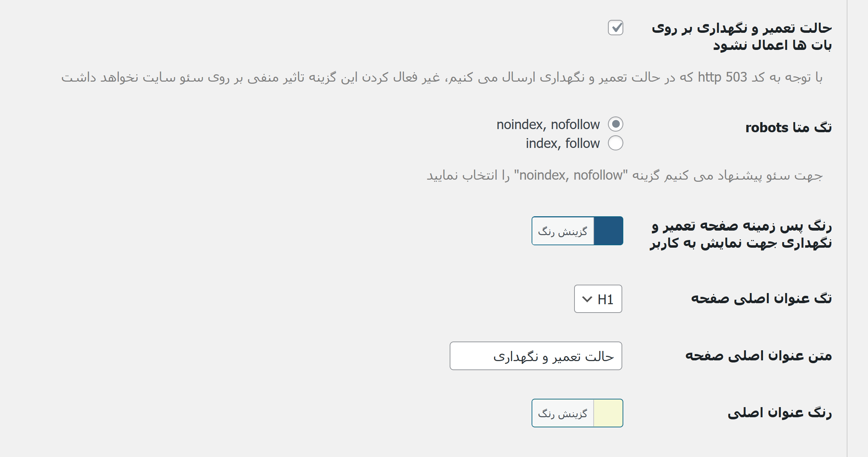
Task: Select the noindex, nofollow radio button
Action: pyautogui.click(x=615, y=124)
